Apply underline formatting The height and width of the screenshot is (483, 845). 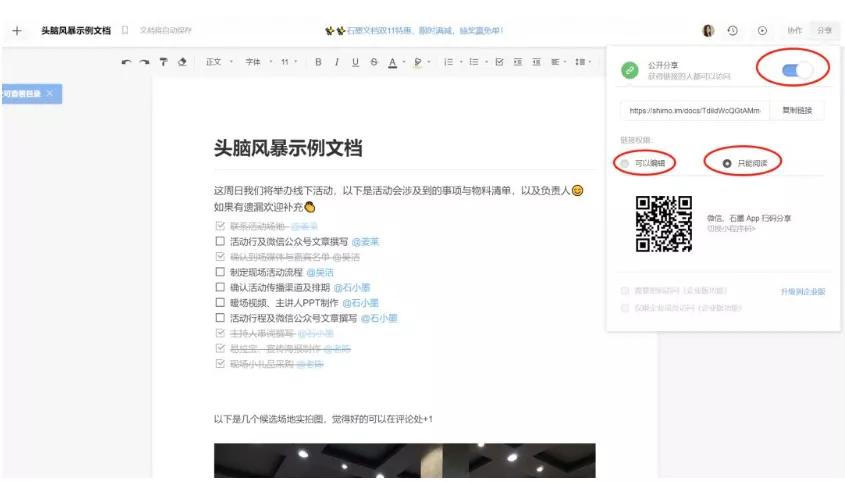coord(355,62)
